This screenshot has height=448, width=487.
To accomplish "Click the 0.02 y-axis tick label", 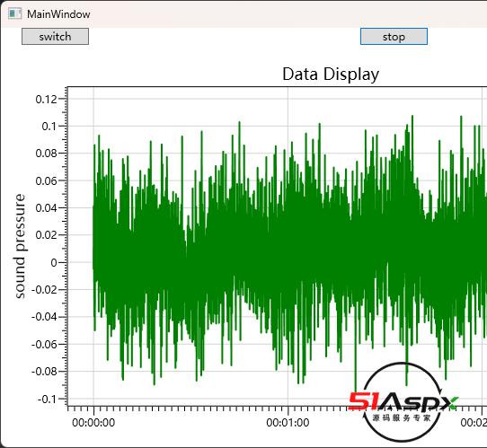I will (47, 235).
